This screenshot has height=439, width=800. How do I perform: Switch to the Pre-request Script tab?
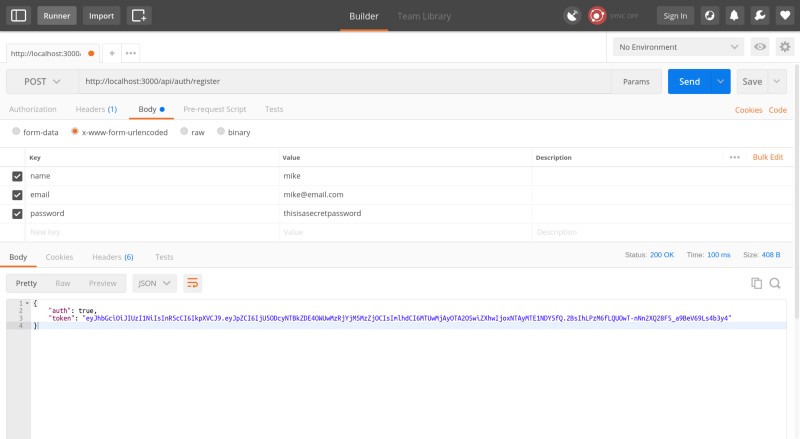(x=214, y=108)
